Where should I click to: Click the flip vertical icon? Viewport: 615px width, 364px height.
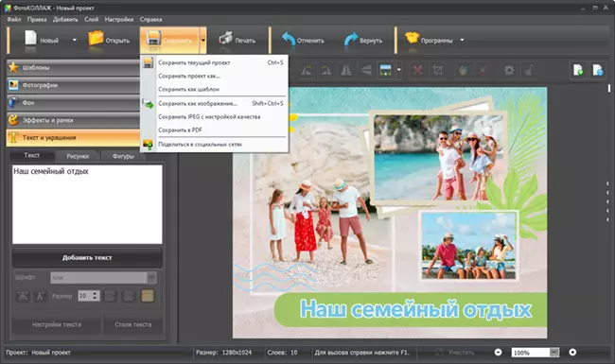[x=366, y=71]
